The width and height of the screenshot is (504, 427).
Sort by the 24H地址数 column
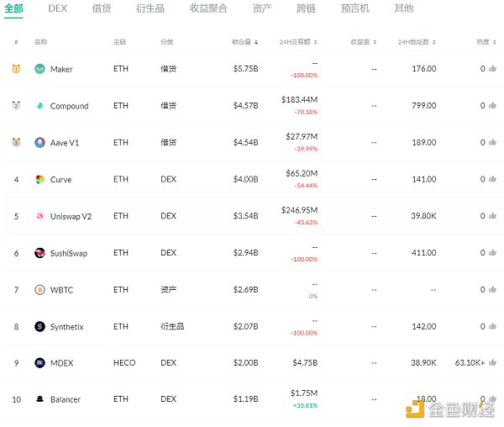417,42
